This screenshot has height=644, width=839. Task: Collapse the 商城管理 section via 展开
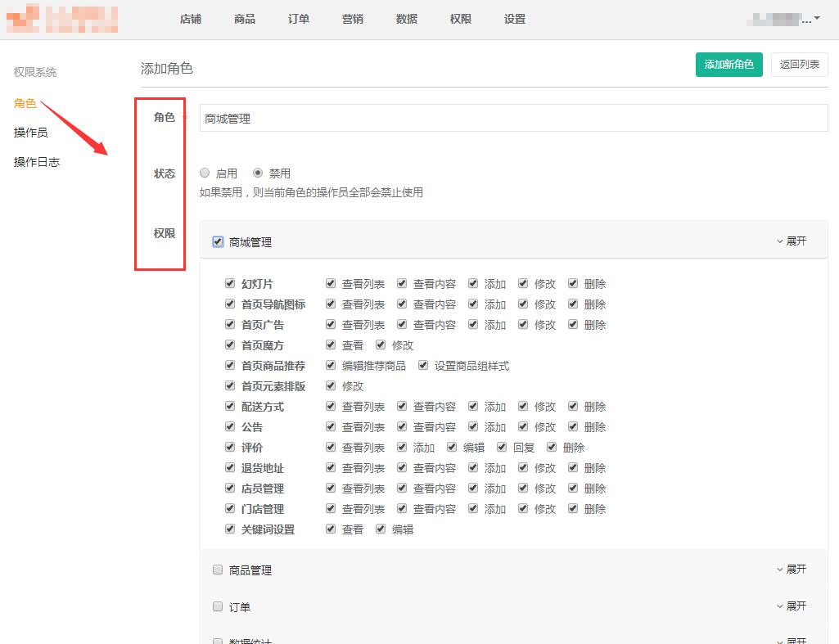point(791,241)
